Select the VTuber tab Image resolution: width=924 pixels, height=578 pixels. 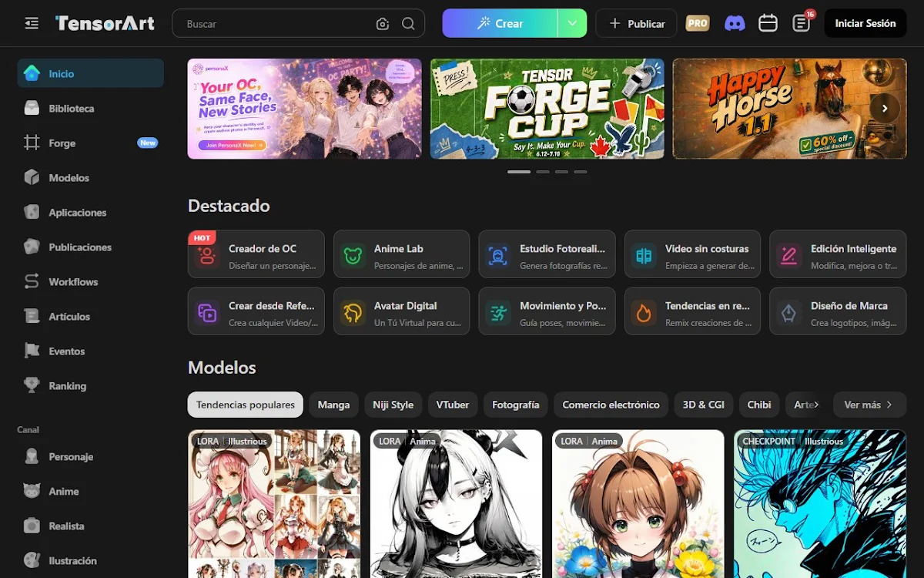tap(453, 405)
